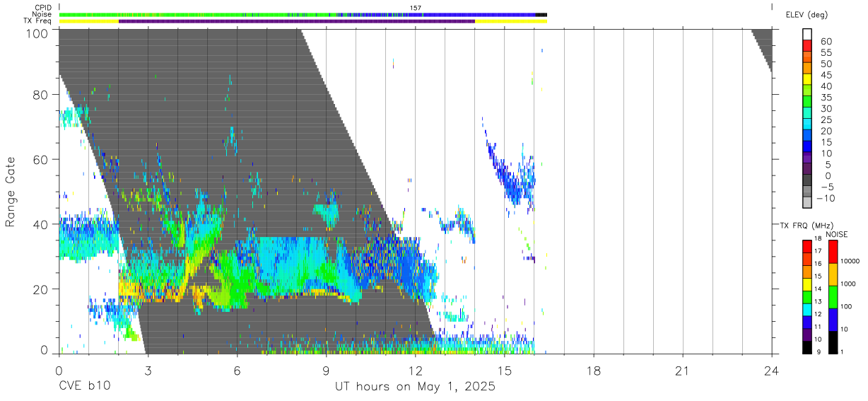Click Range Gate tick label 20

[x=41, y=289]
